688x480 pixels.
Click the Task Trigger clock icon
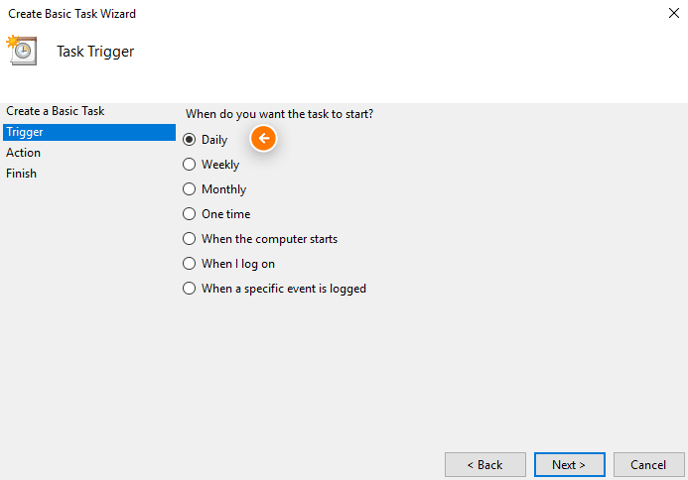pyautogui.click(x=22, y=50)
